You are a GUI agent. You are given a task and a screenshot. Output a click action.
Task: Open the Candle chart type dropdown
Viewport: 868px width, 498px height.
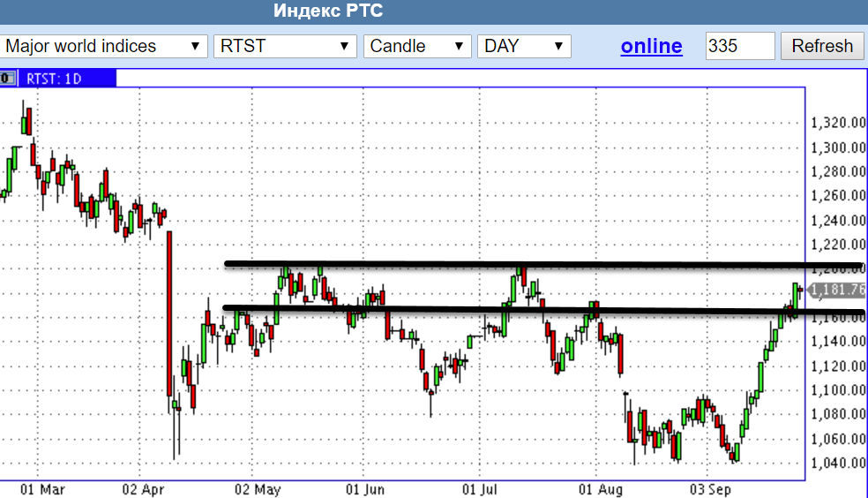pyautogui.click(x=417, y=47)
